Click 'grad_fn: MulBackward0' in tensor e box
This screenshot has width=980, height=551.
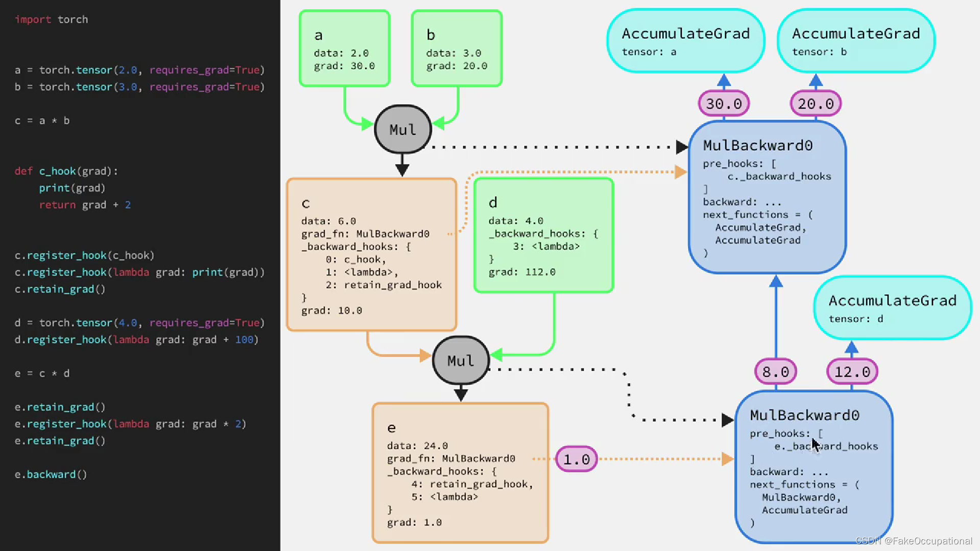(x=451, y=459)
